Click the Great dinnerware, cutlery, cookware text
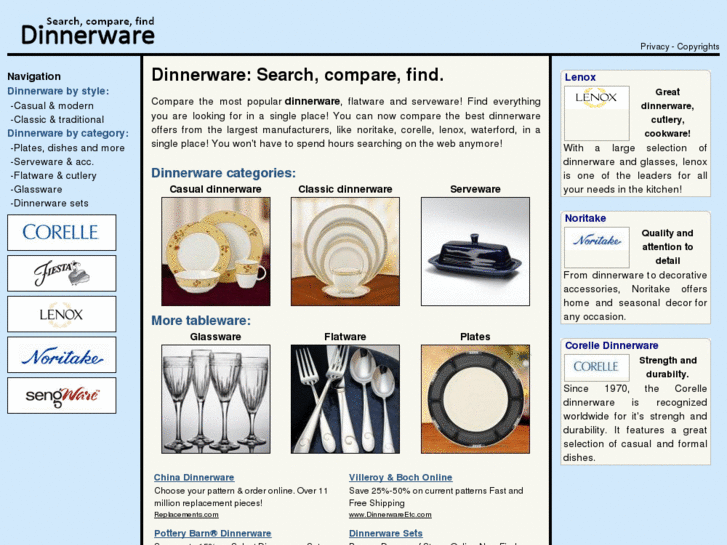727x545 pixels. click(x=667, y=113)
